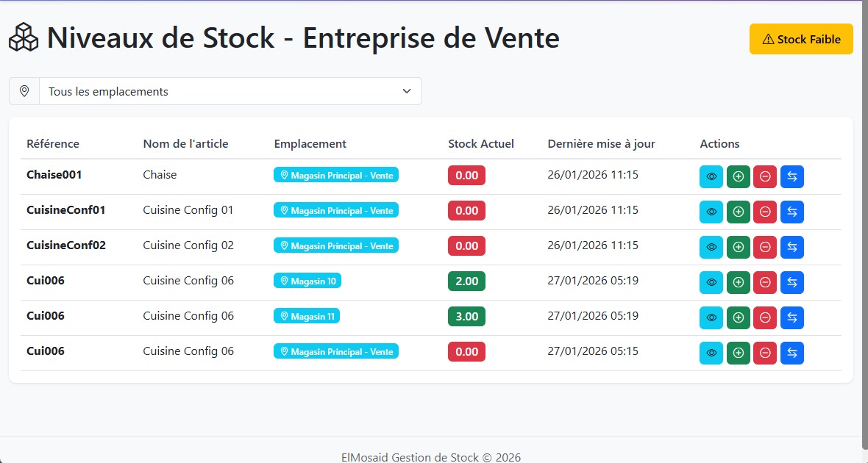
Task: Remove stock from Cui006 in Magasin 11
Action: [765, 317]
